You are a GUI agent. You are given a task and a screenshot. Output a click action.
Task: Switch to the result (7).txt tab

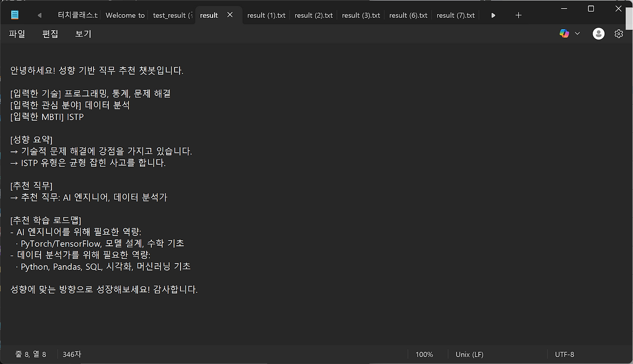(455, 15)
